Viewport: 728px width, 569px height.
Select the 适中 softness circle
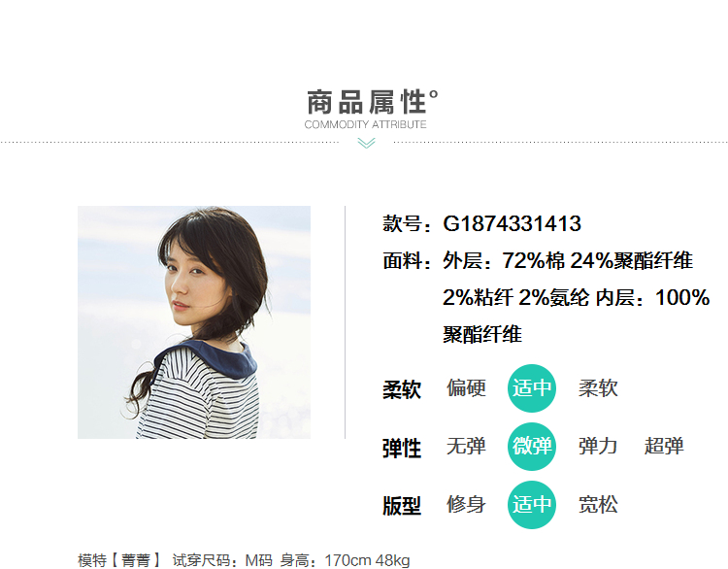point(532,388)
